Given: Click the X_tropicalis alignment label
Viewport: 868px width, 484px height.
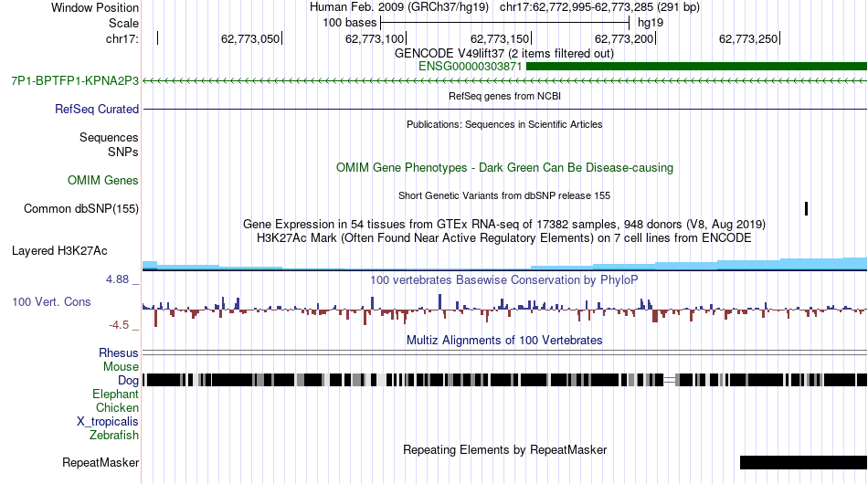Looking at the screenshot, I should [108, 422].
